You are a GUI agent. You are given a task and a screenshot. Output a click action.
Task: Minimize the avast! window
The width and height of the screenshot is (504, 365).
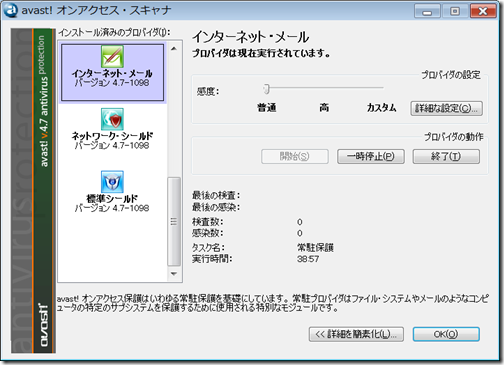[427, 12]
